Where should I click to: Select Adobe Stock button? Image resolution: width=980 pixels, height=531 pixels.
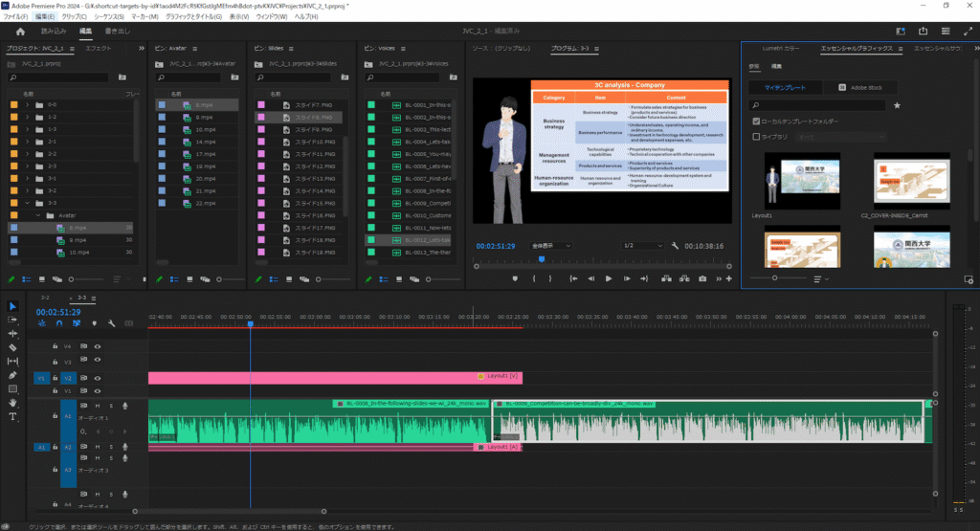click(x=860, y=87)
